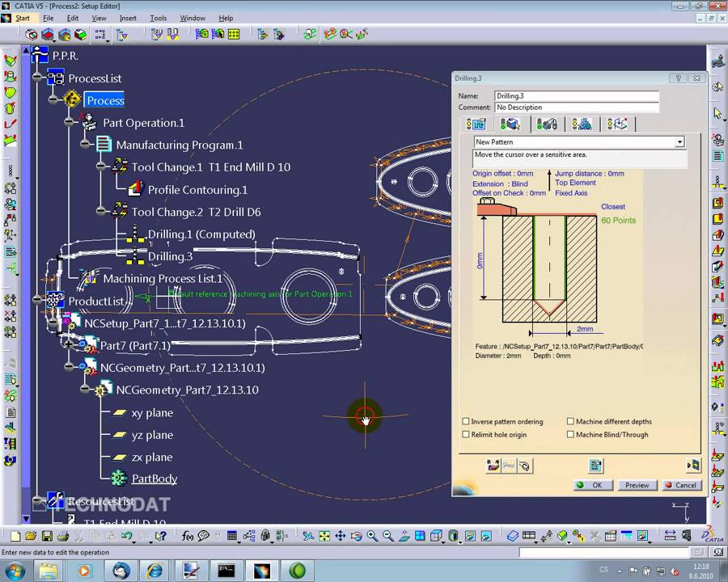Click the Save icon in bottom toolbar
Viewport: 728px width, 582px height.
coord(47,536)
